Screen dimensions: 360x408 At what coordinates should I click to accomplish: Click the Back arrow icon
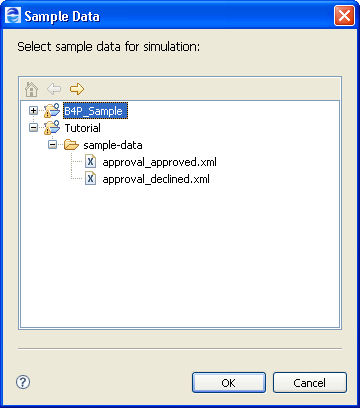tap(54, 89)
